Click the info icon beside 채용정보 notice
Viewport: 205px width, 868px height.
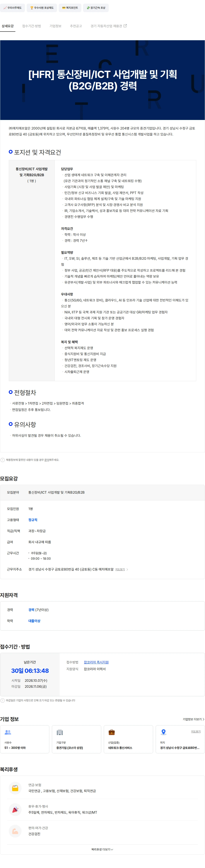pos(3,460)
